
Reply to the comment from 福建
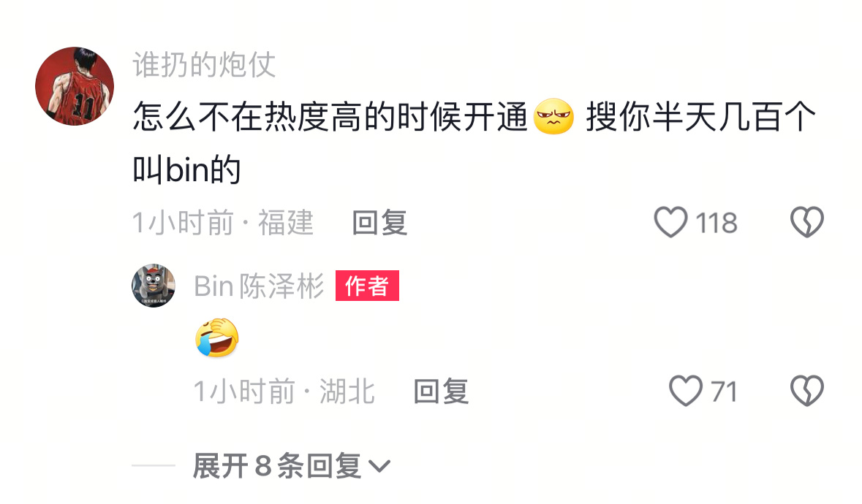380,223
